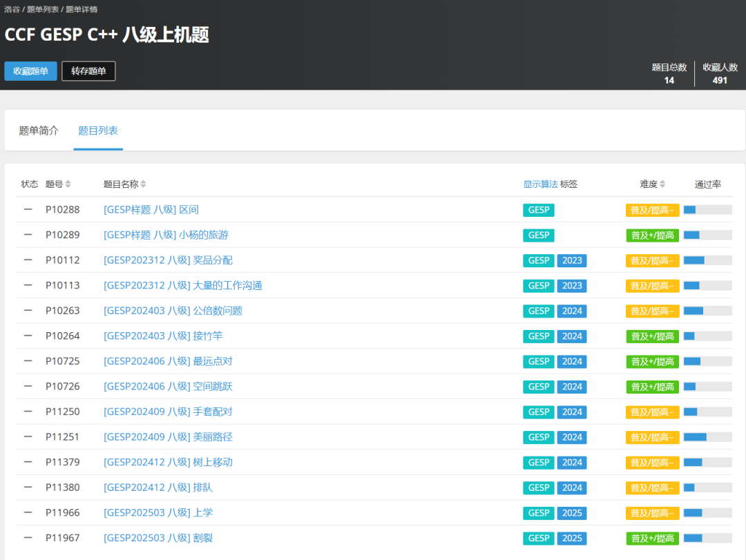
Task: Click sort arrows beside 难度 header
Action: coord(662,184)
